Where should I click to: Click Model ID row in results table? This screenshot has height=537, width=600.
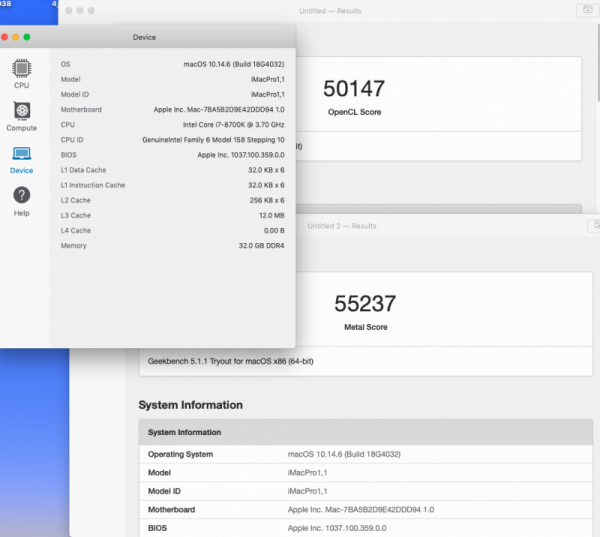click(366, 491)
